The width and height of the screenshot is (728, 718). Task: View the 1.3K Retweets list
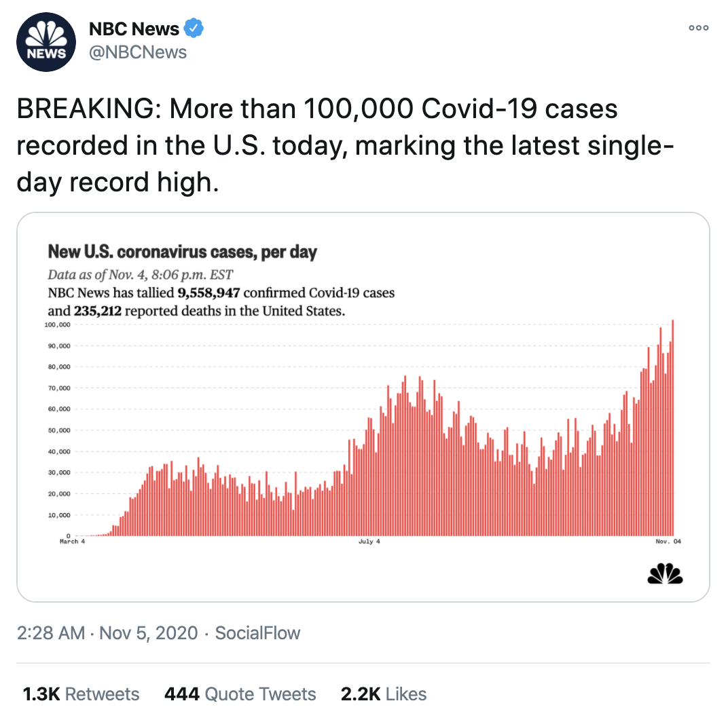click(81, 694)
